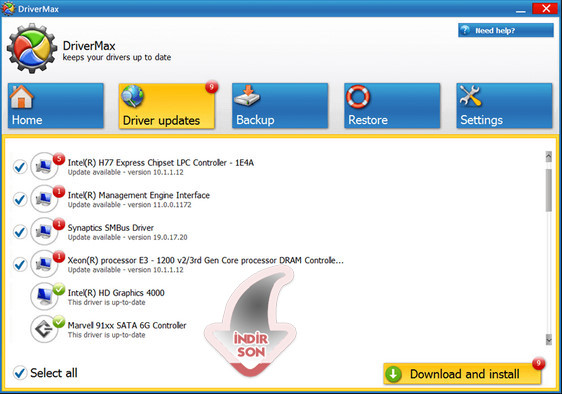Screen dimensions: 562x394
Task: Click green checkmark badge on Intel HD Graphics
Action: pyautogui.click(x=59, y=289)
